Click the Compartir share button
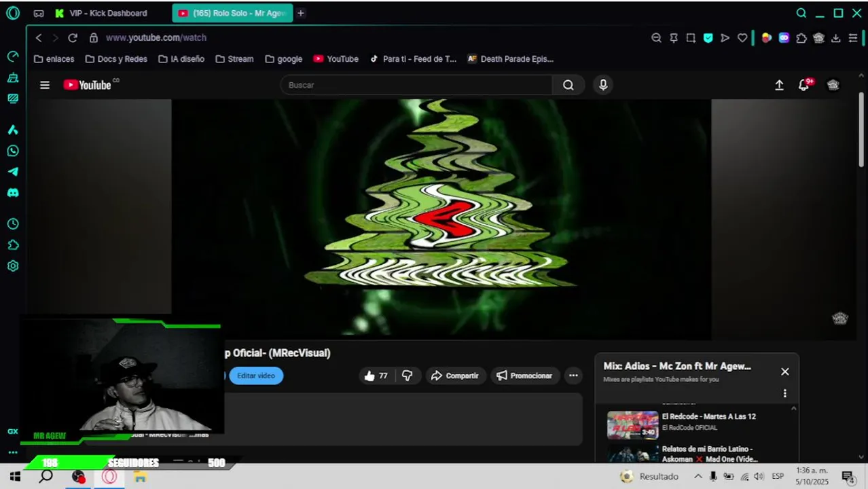The width and height of the screenshot is (868, 489). coord(455,376)
